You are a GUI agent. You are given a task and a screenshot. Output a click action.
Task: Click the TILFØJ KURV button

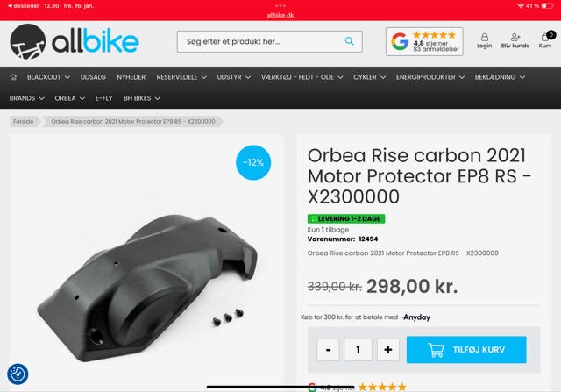466,350
